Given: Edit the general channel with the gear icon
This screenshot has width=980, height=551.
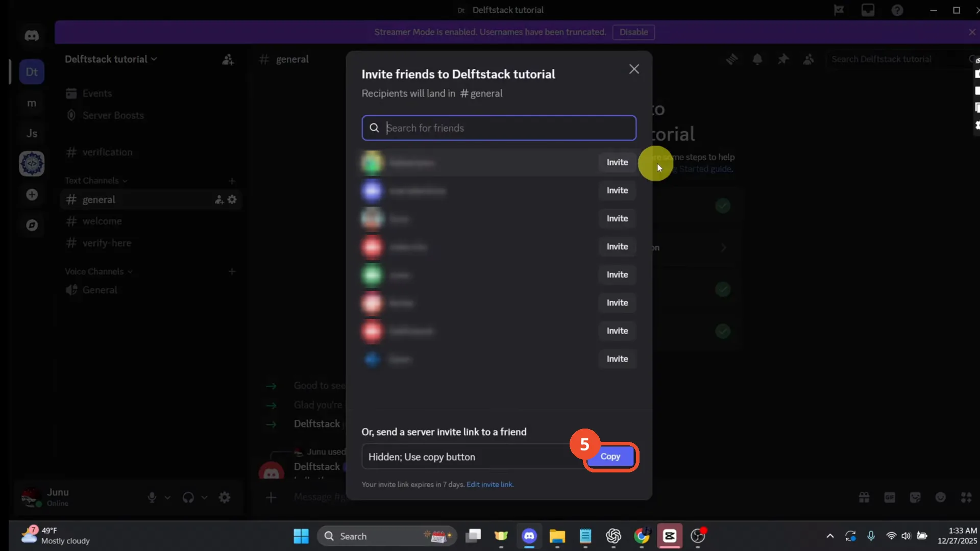Looking at the screenshot, I should [232, 199].
